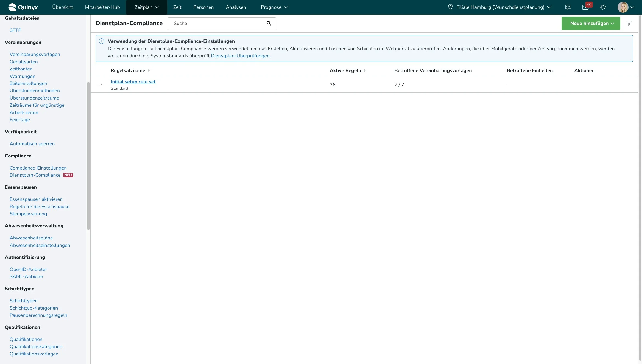
Task: Open the mail inbox with 40 badge
Action: pos(585,7)
